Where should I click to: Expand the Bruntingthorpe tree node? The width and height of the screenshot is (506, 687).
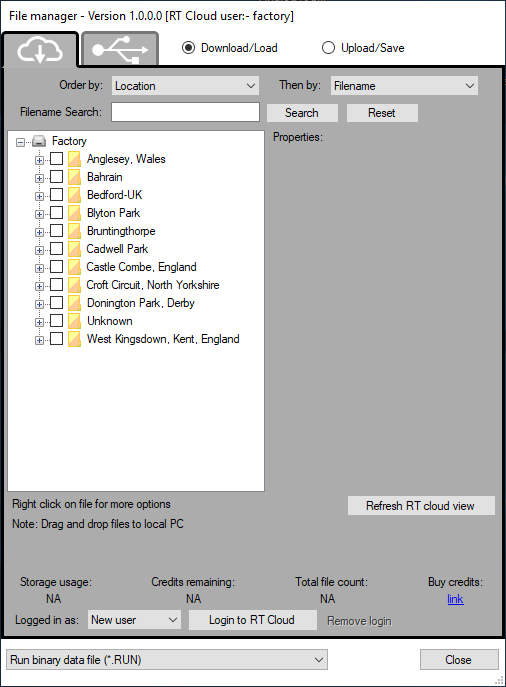(x=39, y=232)
